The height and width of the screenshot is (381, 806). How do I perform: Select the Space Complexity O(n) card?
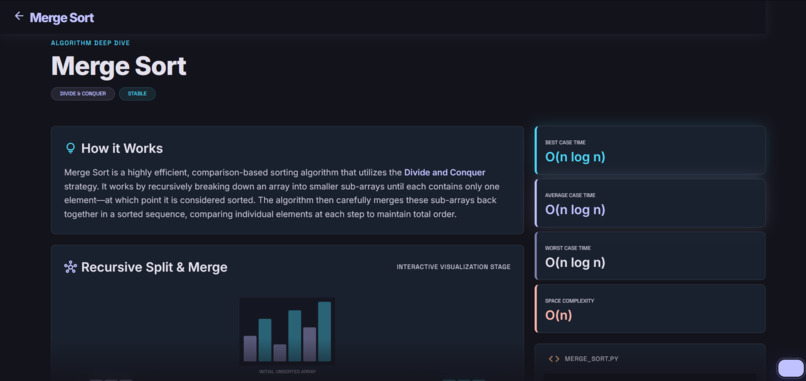tap(650, 309)
